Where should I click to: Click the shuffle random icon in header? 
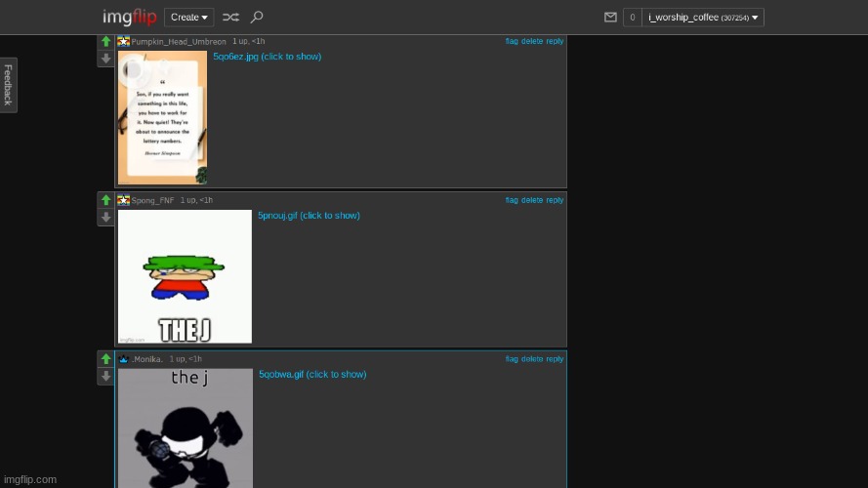point(230,17)
